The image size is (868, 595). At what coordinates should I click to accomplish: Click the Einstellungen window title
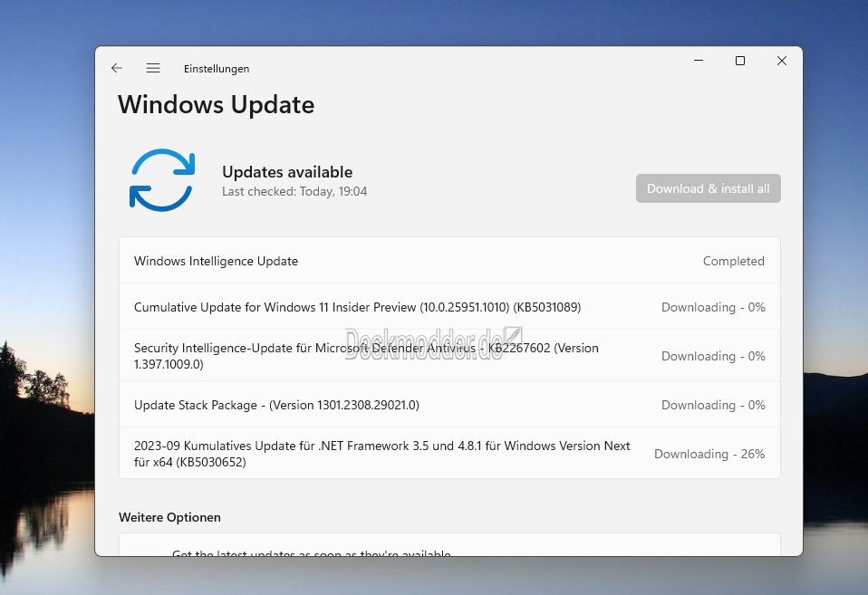point(217,69)
